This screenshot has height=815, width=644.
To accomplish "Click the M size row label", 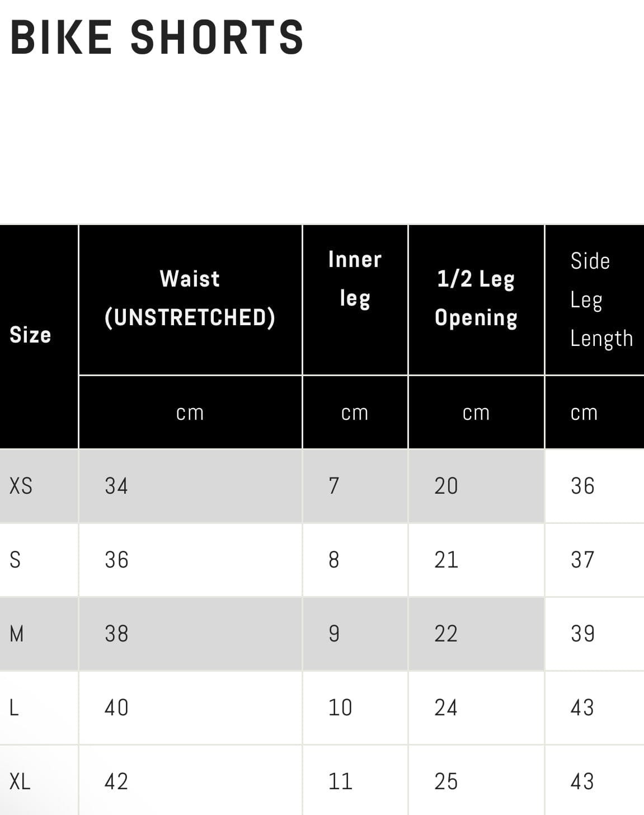I will (x=17, y=634).
